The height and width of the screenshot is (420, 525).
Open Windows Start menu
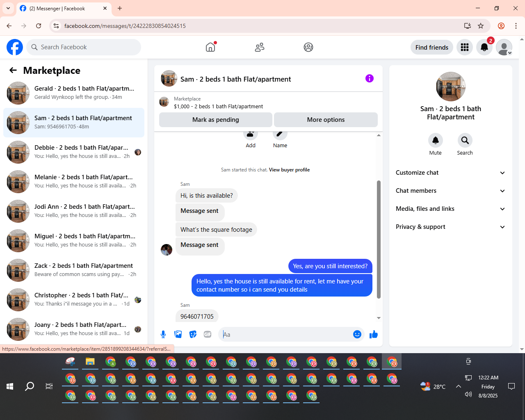10,386
